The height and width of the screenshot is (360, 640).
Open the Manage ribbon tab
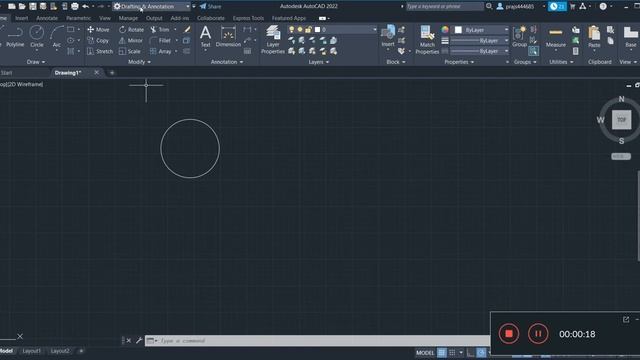coord(128,18)
